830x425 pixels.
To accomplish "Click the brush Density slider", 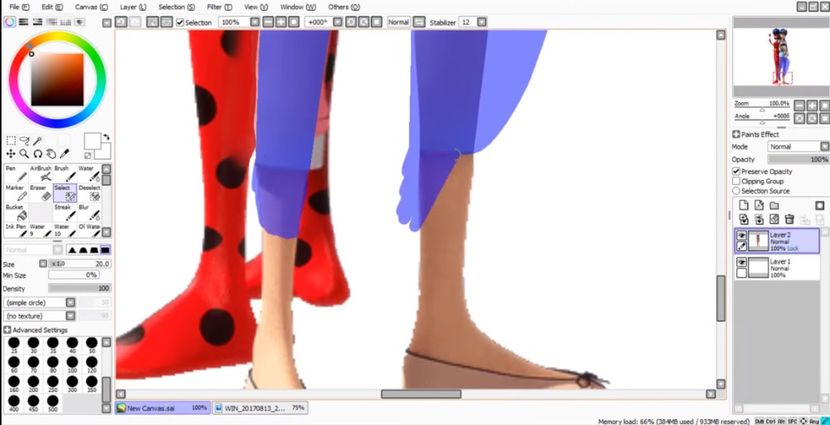I will point(79,288).
